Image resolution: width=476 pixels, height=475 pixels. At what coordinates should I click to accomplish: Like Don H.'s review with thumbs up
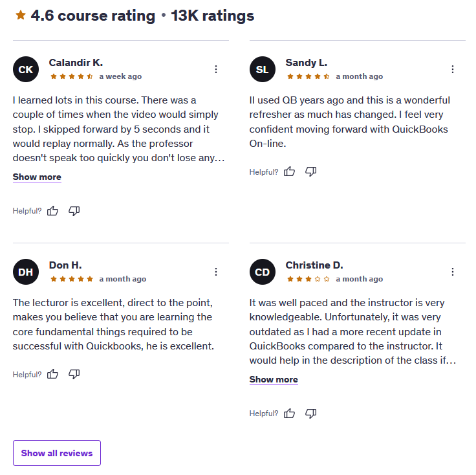[x=52, y=374]
